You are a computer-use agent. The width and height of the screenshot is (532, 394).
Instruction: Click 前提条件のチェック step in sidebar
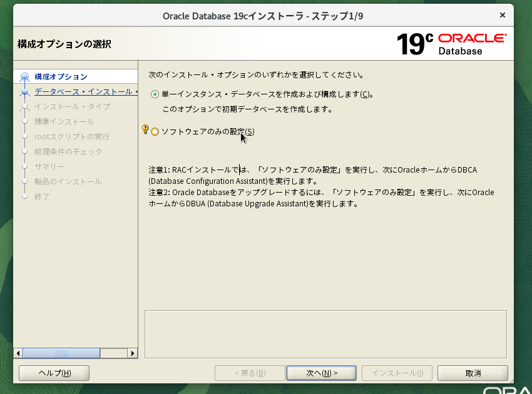(x=68, y=151)
